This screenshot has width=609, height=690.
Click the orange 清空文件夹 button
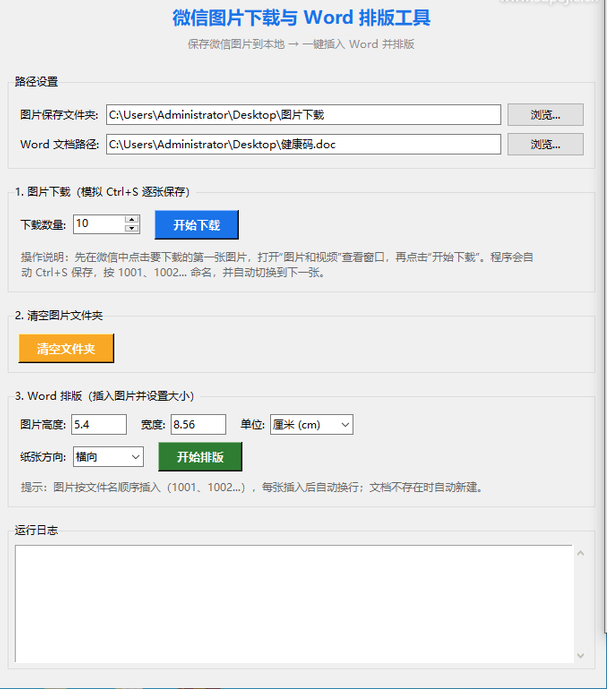click(66, 349)
